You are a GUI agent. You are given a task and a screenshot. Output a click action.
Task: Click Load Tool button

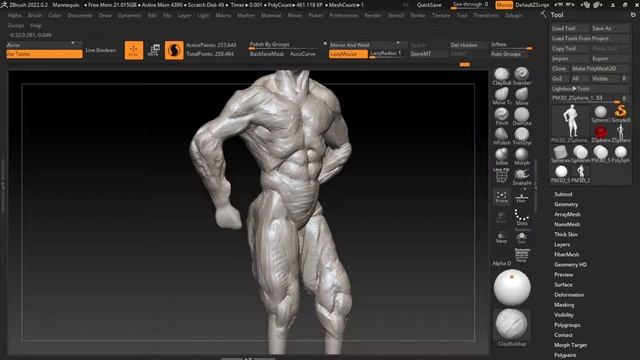[570, 28]
